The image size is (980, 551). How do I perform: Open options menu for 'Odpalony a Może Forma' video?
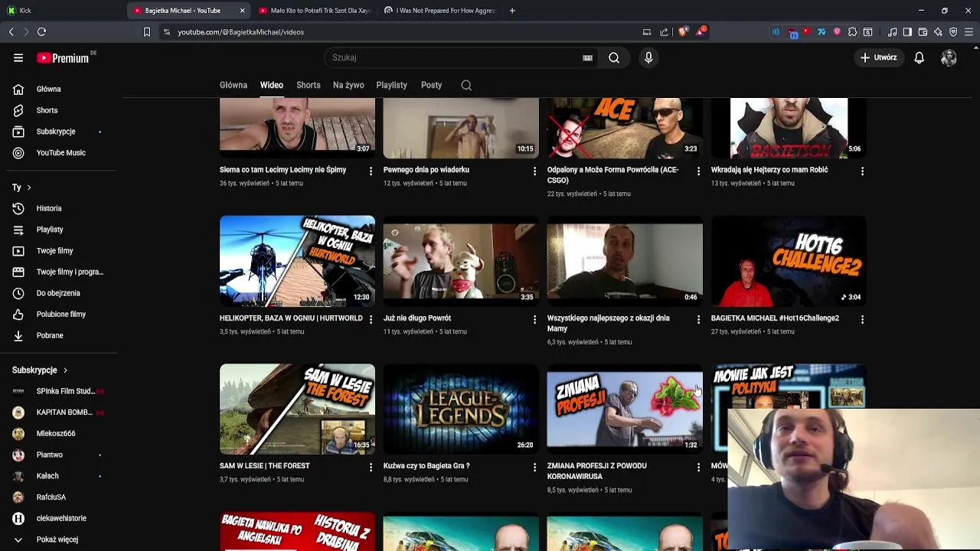[x=698, y=171]
